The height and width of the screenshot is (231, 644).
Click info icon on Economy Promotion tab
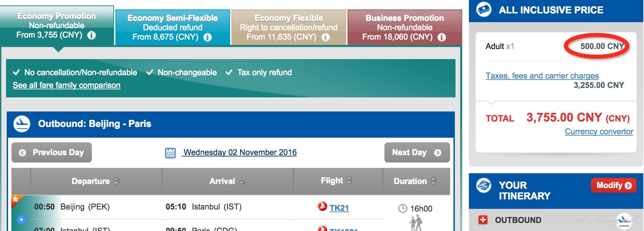pyautogui.click(x=92, y=35)
